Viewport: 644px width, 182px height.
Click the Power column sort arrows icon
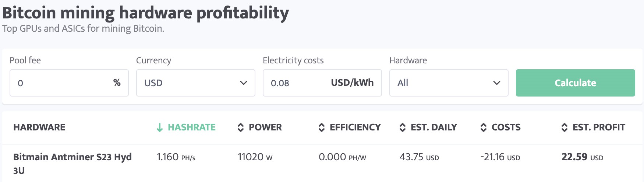pyautogui.click(x=241, y=127)
